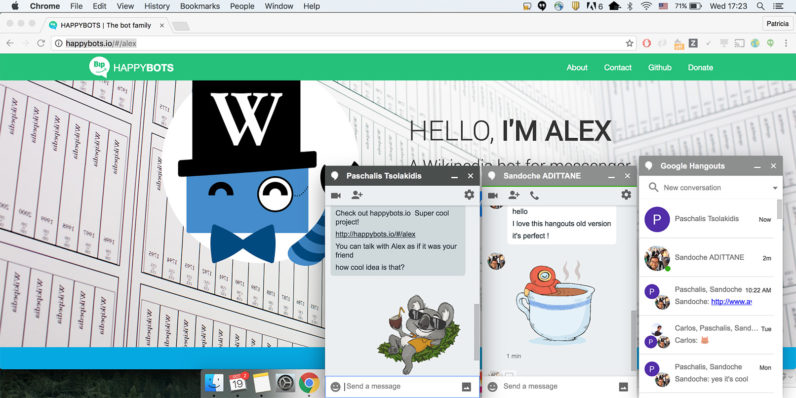
Task: Open emoji picker in the Sandoche chat
Action: click(492, 387)
